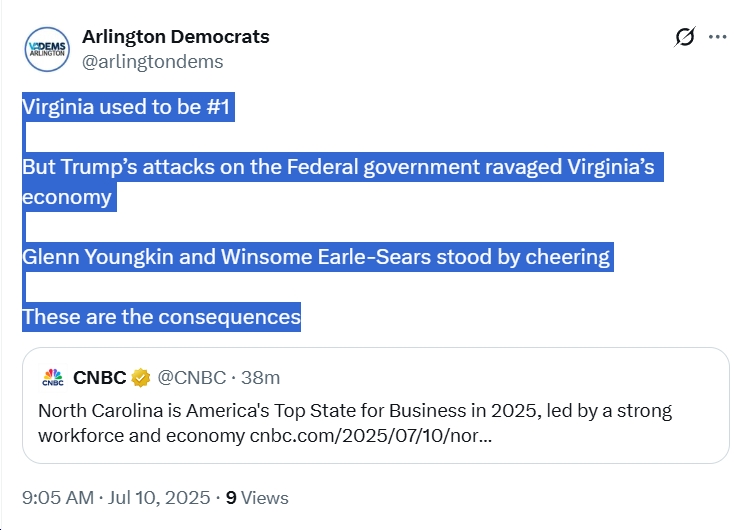The image size is (734, 530).
Task: Open the cnbc.com/2025/07/10 article link
Action: pos(371,435)
